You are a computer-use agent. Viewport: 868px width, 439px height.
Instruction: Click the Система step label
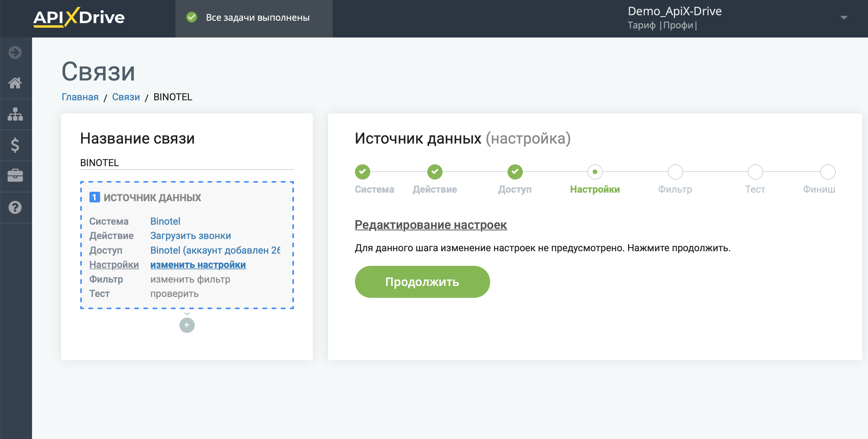[374, 189]
